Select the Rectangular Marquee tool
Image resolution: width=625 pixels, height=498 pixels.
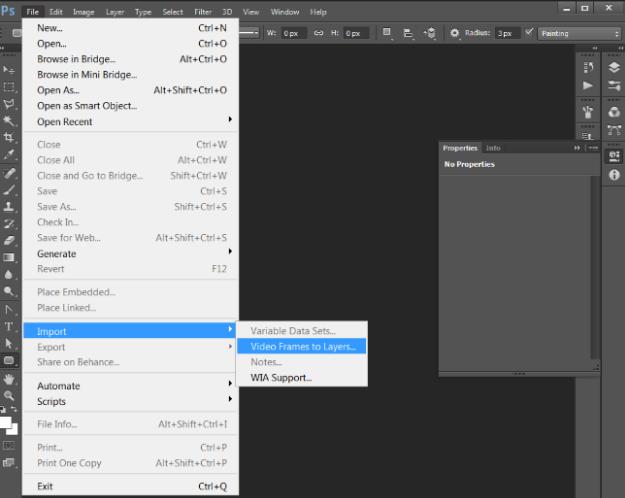coord(8,87)
